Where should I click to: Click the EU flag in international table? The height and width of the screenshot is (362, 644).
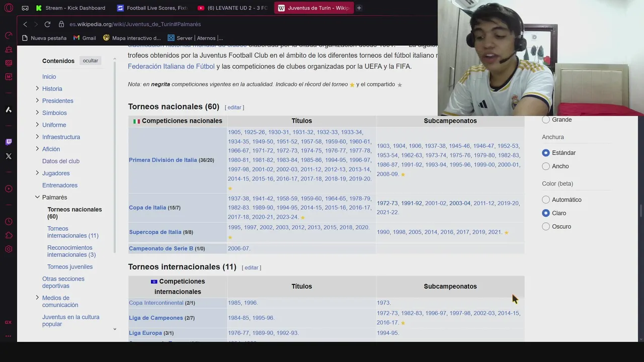154,282
